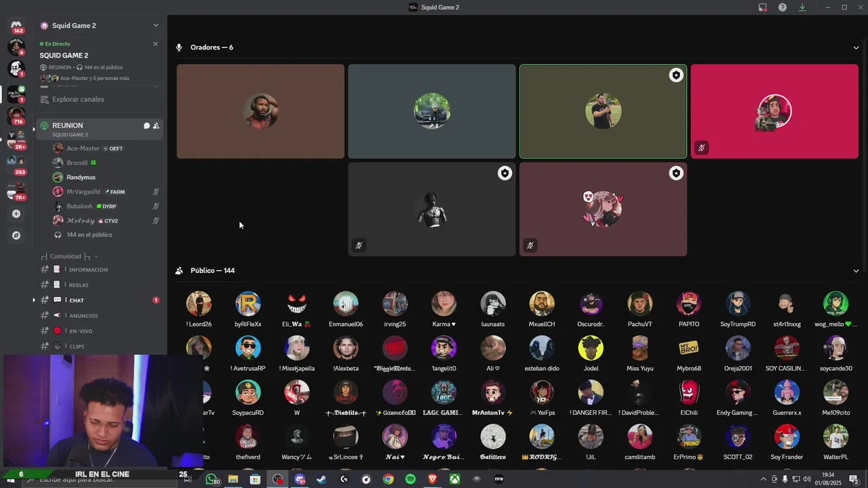Click moderator star badge on green-bordered speaker tile
The height and width of the screenshot is (488, 868).
(x=675, y=75)
